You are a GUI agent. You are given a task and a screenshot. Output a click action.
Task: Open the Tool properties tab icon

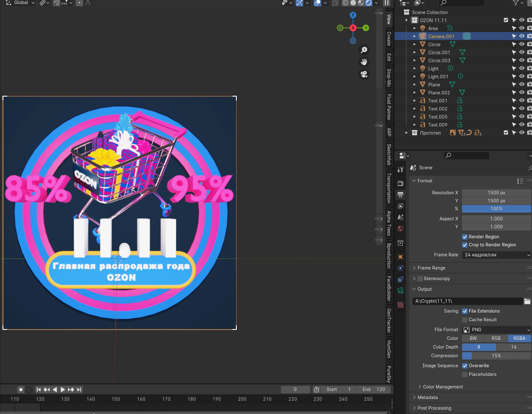(400, 169)
